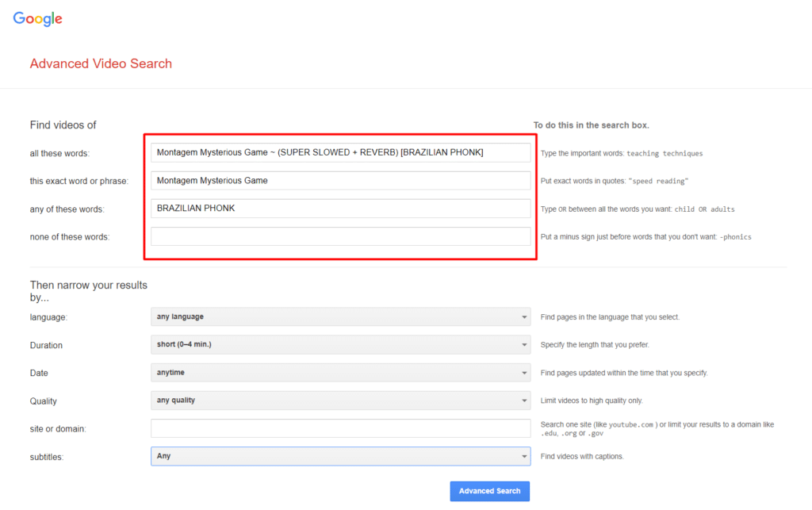Screen dimensions: 812x510
Task: Click the hint 'Type OR between all the words'
Action: 638,209
